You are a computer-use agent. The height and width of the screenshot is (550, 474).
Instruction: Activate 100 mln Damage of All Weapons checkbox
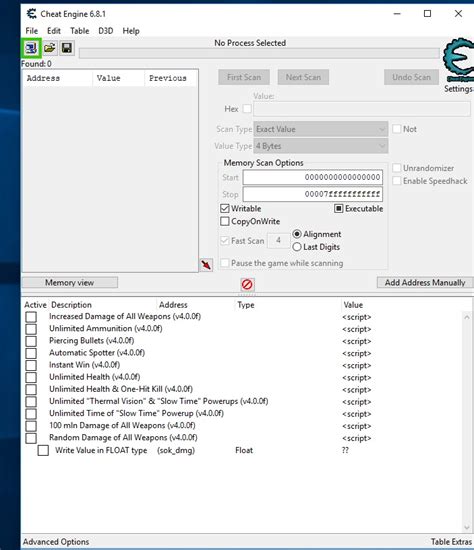(x=31, y=426)
